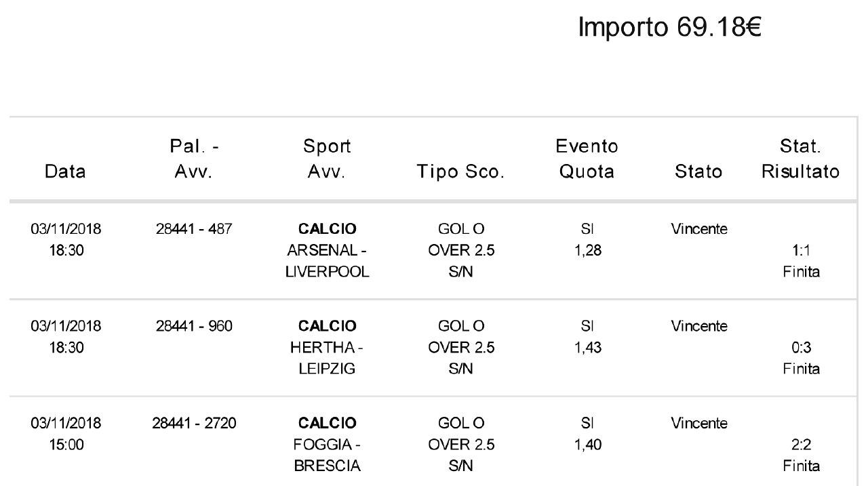Click the Pal. - Avv. column header
Viewport: 868px width, 486px height.
point(194,159)
